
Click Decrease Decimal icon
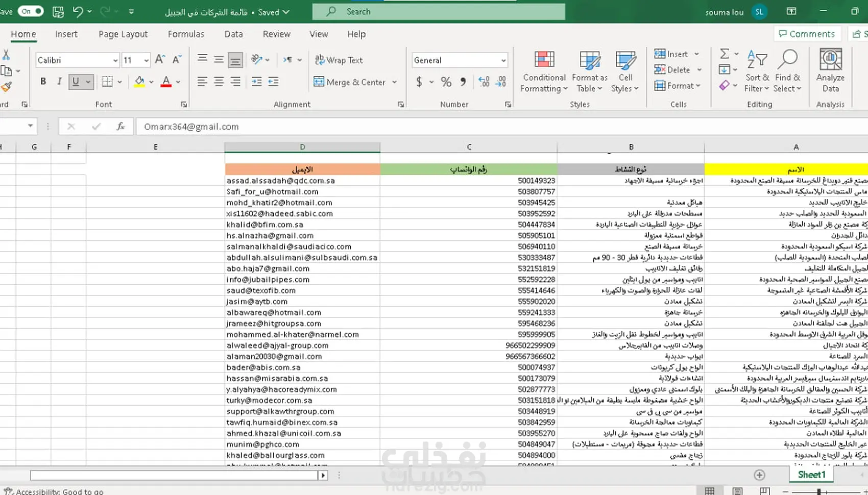pos(501,82)
